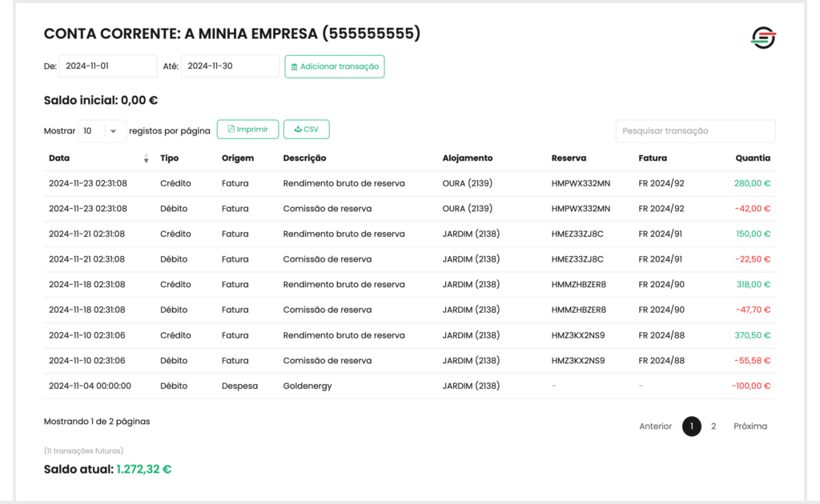Go to page 2 of transactions
Screen dimensions: 820x504
pyautogui.click(x=713, y=426)
